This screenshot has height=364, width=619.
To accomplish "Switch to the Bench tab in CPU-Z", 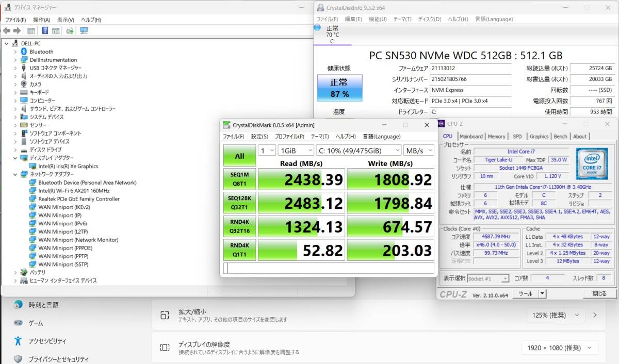I will 560,137.
